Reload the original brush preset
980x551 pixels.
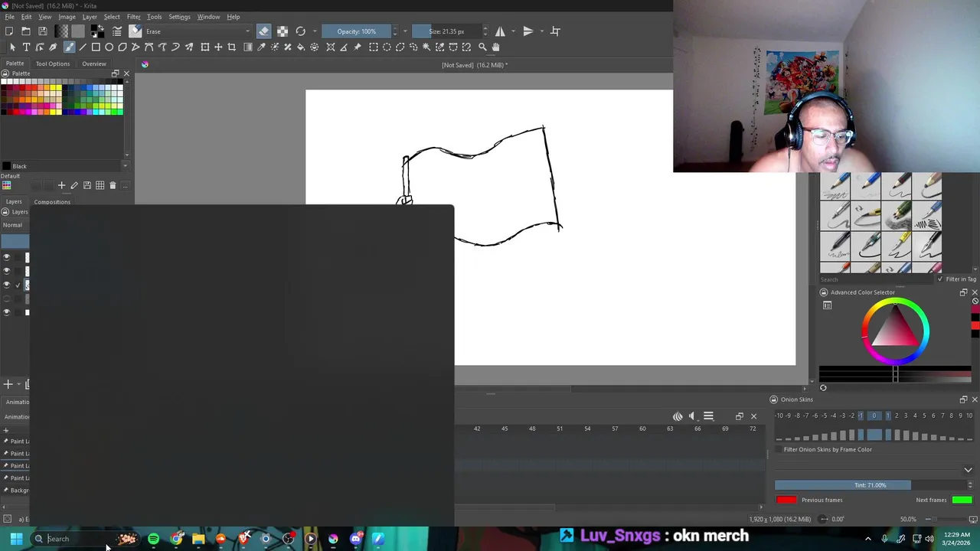[x=300, y=31]
